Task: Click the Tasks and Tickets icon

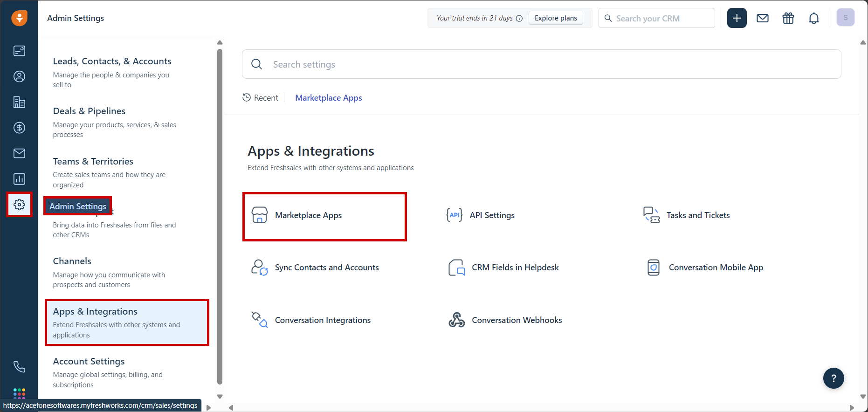Action: pyautogui.click(x=651, y=215)
